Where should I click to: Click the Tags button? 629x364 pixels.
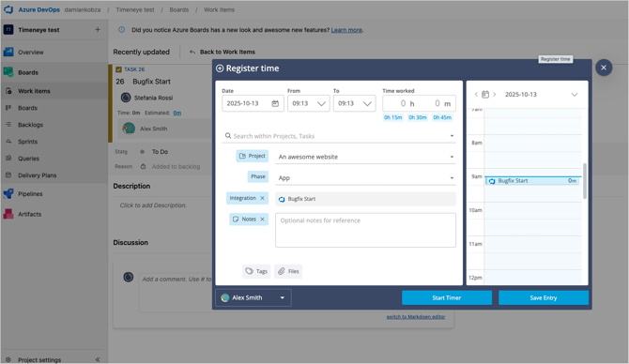[x=256, y=271]
